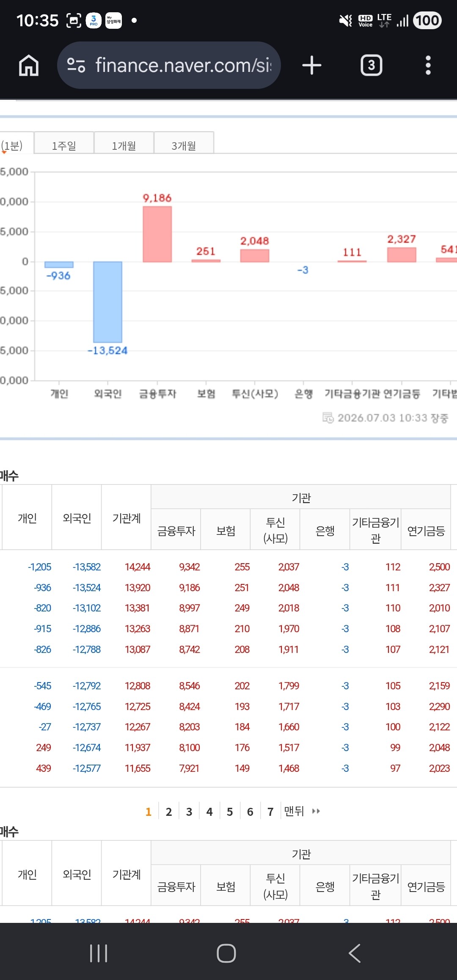This screenshot has width=457, height=980.
Task: Open site info icon in address bar
Action: pos(76,65)
